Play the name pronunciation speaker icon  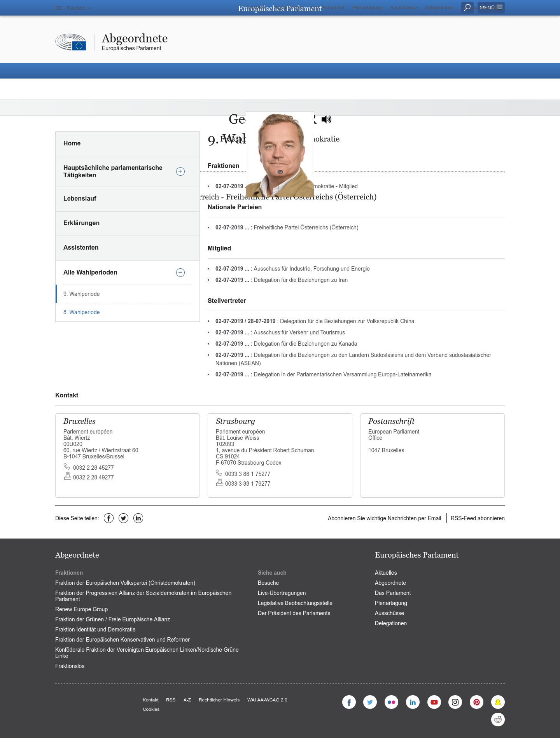[326, 119]
